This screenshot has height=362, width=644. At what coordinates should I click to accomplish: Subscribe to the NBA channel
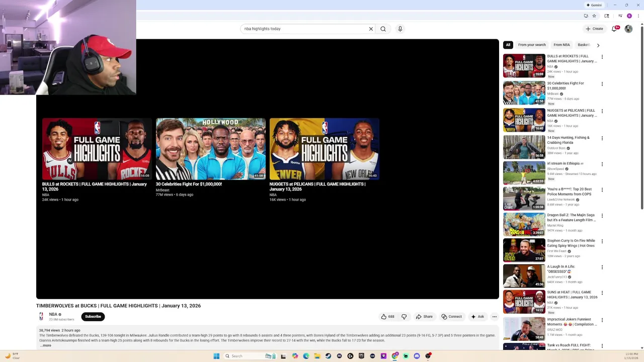[x=93, y=317]
